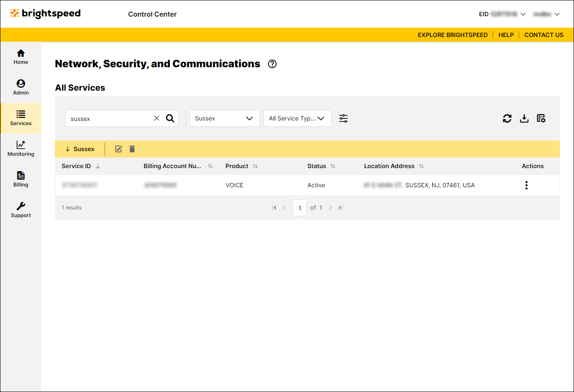Open advanced filters sliders icon

click(x=343, y=118)
